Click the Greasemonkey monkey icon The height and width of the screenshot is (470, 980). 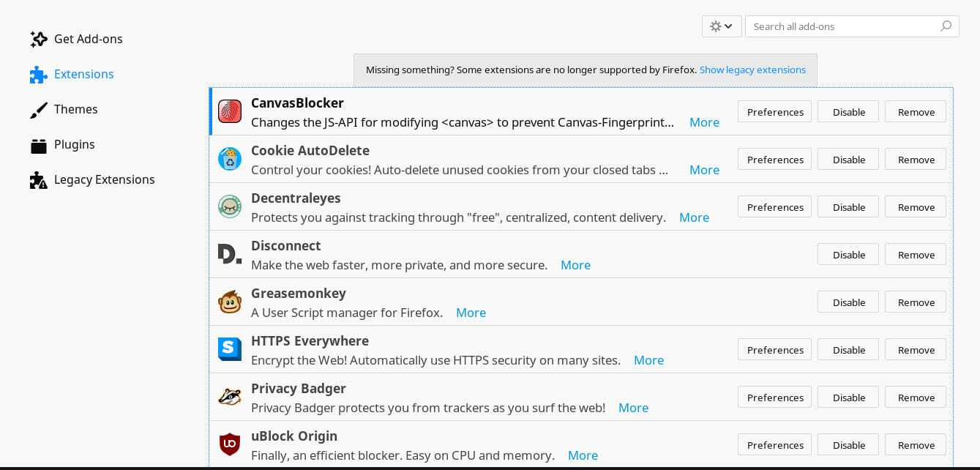(x=230, y=302)
